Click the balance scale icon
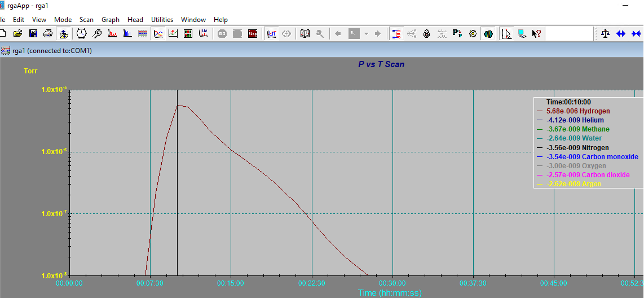 pyautogui.click(x=606, y=34)
